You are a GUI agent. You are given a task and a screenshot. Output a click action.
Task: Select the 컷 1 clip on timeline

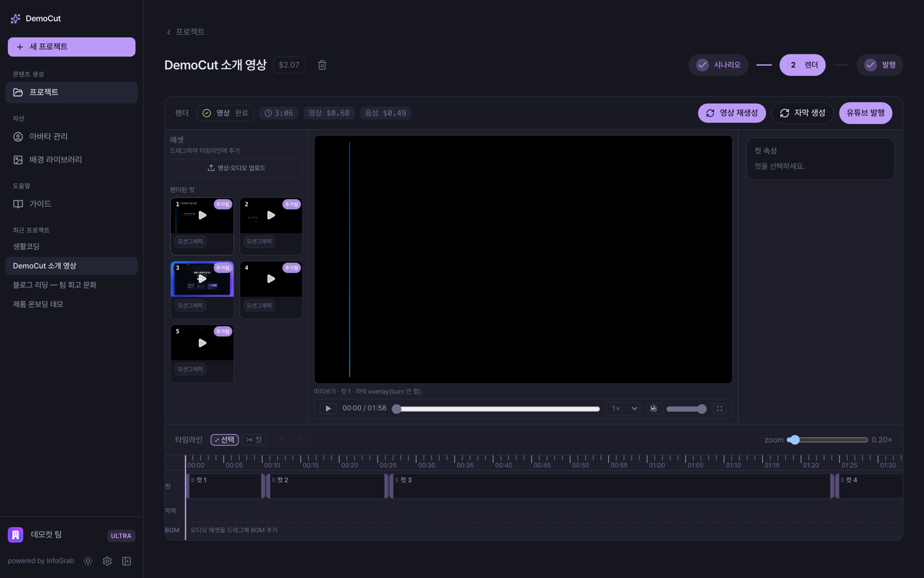pos(225,486)
